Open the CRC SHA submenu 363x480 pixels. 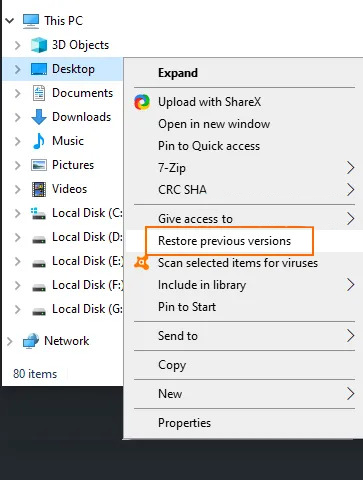[x=243, y=190]
